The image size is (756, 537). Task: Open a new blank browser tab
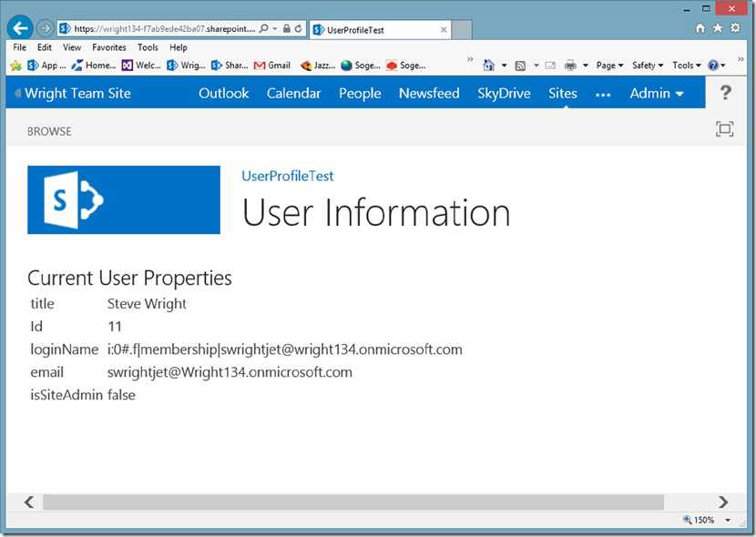pyautogui.click(x=462, y=30)
